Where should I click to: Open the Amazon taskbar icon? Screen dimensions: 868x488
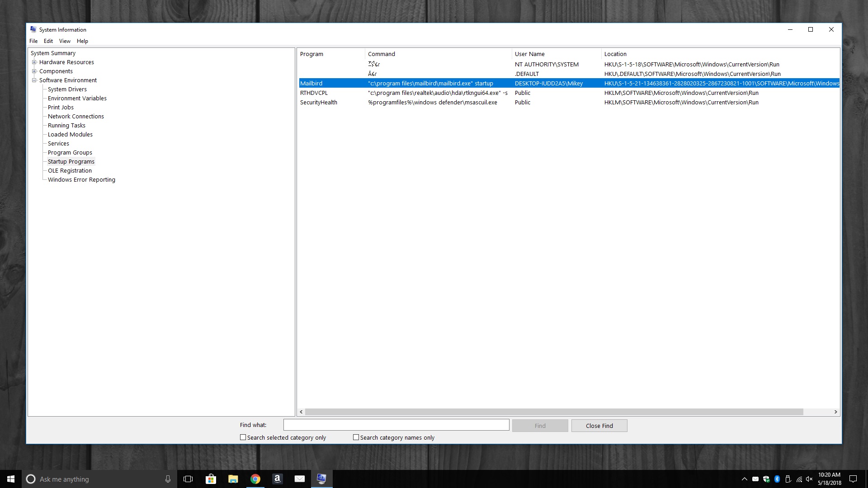coord(277,479)
